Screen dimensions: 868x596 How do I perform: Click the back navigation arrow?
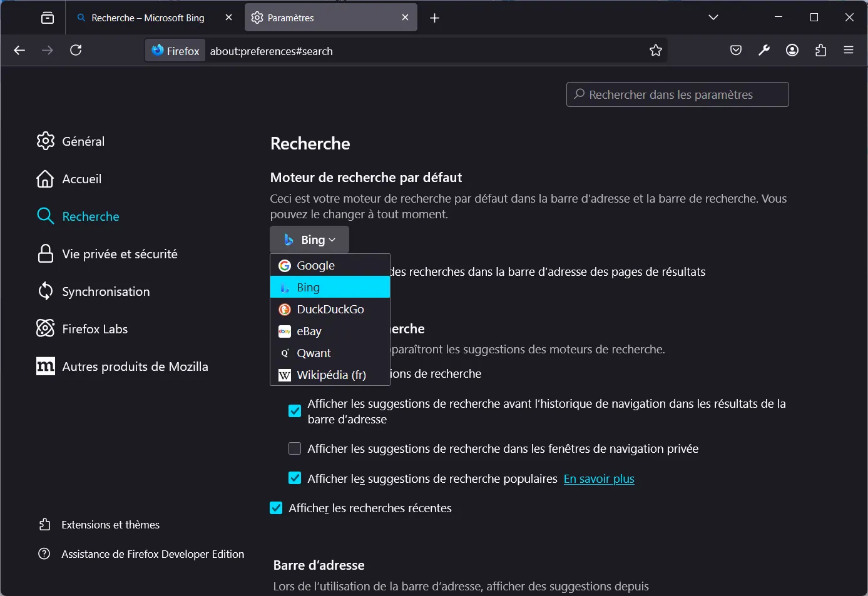click(19, 50)
